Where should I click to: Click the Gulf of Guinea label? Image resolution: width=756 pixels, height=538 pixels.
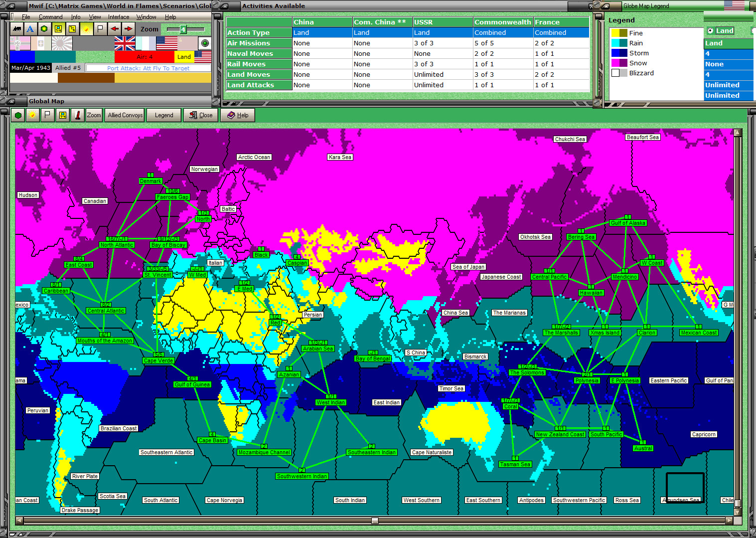tap(192, 384)
